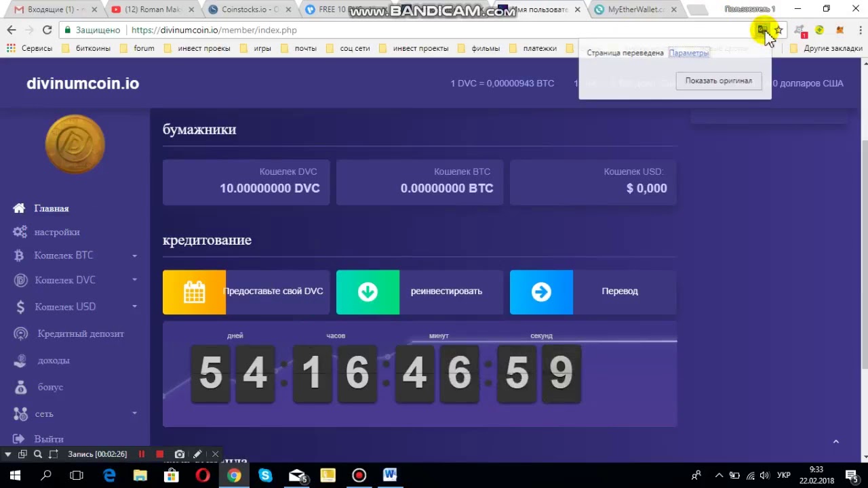Open the платежки bookmark folder
The image size is (868, 488).
[533, 48]
